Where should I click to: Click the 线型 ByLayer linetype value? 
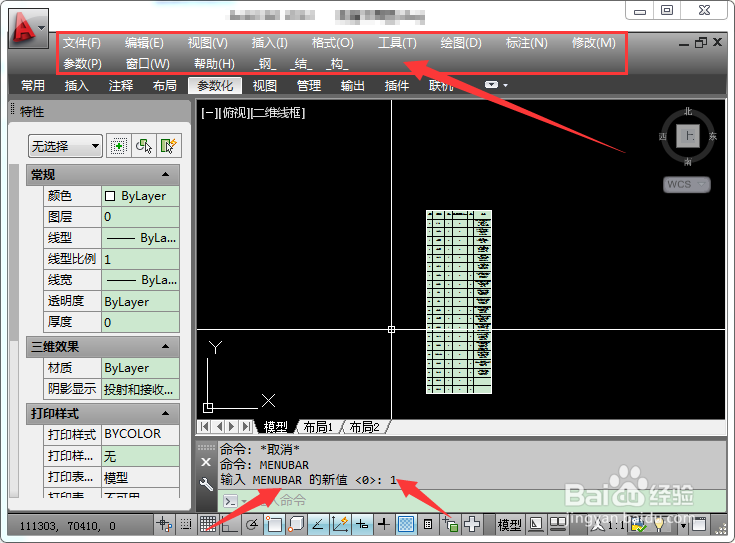coord(140,238)
